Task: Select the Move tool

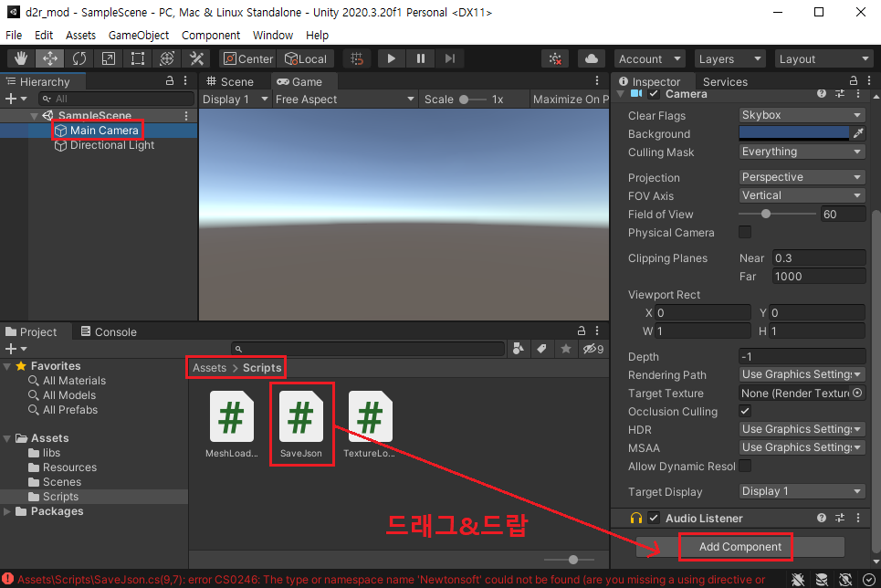Action: click(50, 58)
